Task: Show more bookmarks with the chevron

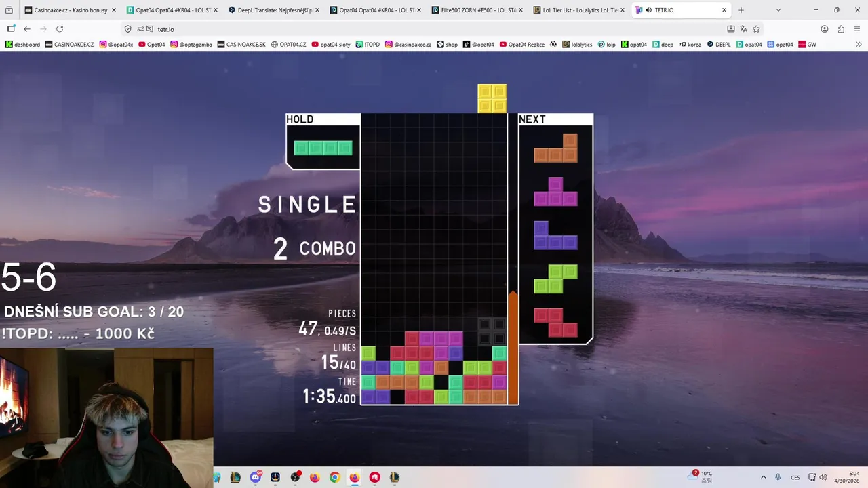Action: (859, 45)
